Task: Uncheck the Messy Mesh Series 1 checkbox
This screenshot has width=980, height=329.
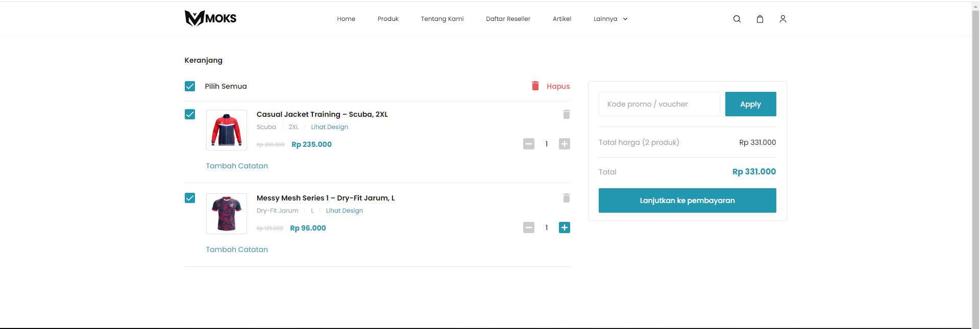Action: tap(190, 198)
